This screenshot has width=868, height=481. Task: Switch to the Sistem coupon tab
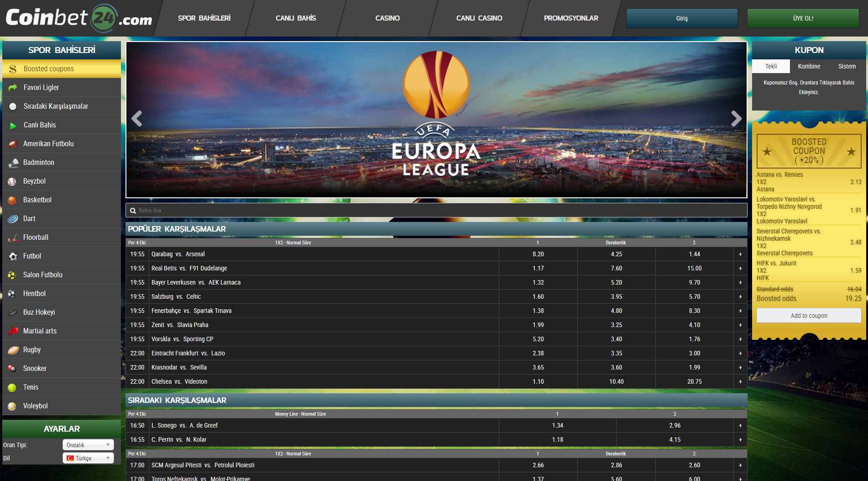click(847, 66)
